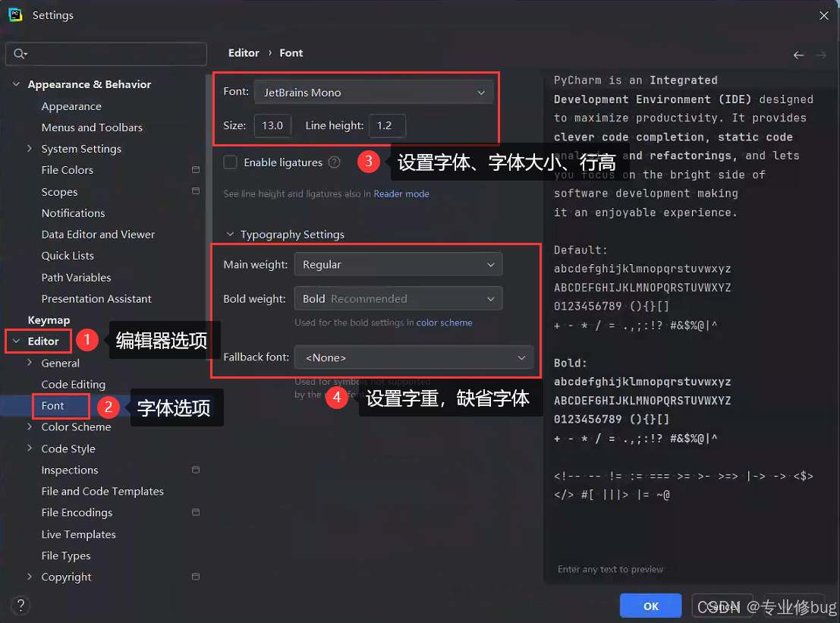Open the Font family dropdown
840x623 pixels.
point(373,93)
